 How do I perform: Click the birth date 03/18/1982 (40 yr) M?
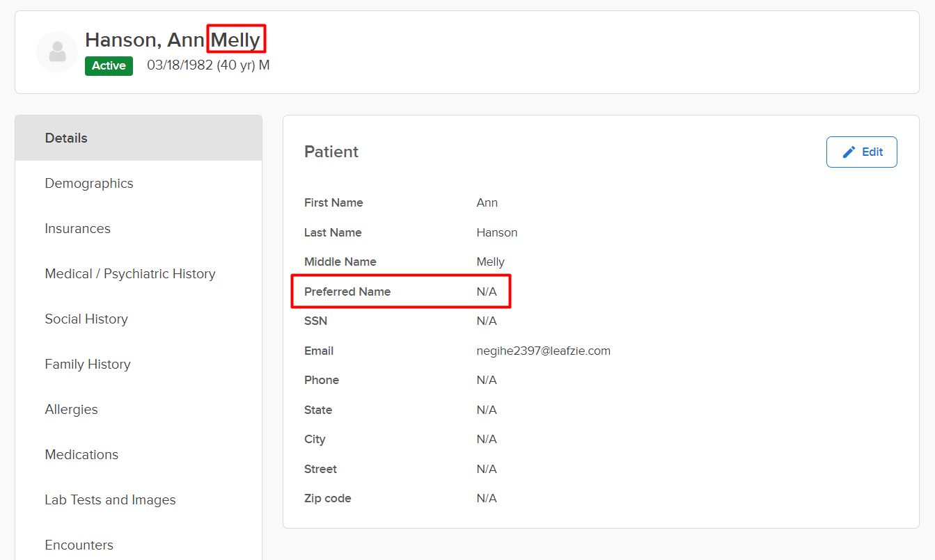point(208,65)
